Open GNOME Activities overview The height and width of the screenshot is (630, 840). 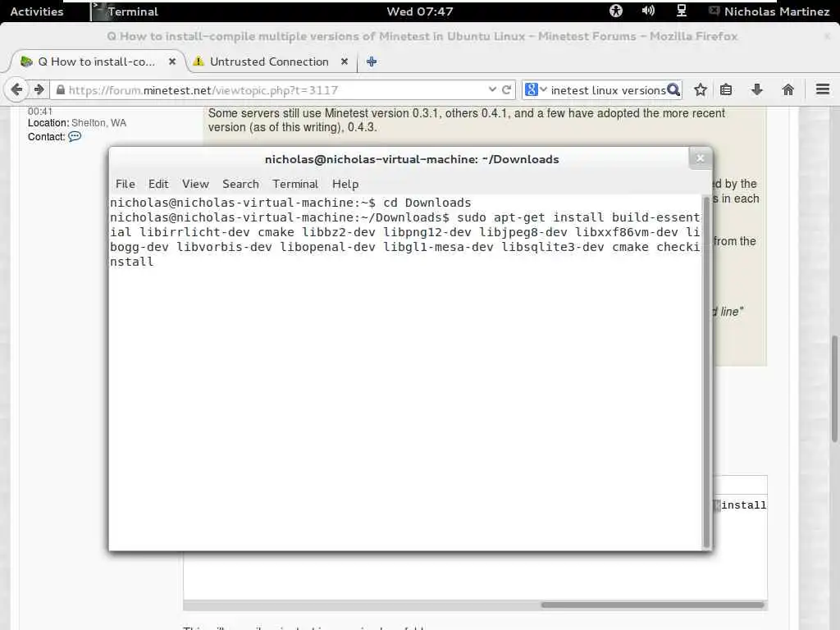pos(36,11)
